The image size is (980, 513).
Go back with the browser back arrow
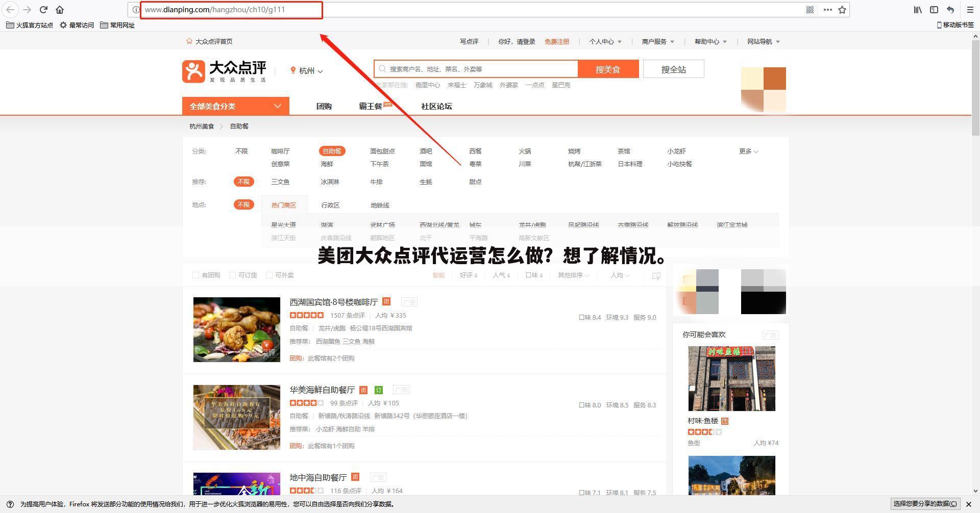coord(10,10)
